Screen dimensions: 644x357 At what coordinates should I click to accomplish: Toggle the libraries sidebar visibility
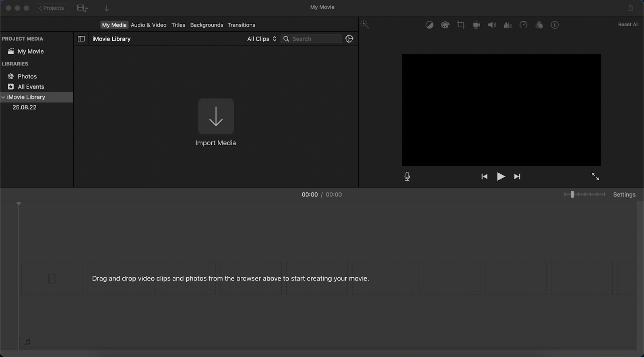click(81, 39)
